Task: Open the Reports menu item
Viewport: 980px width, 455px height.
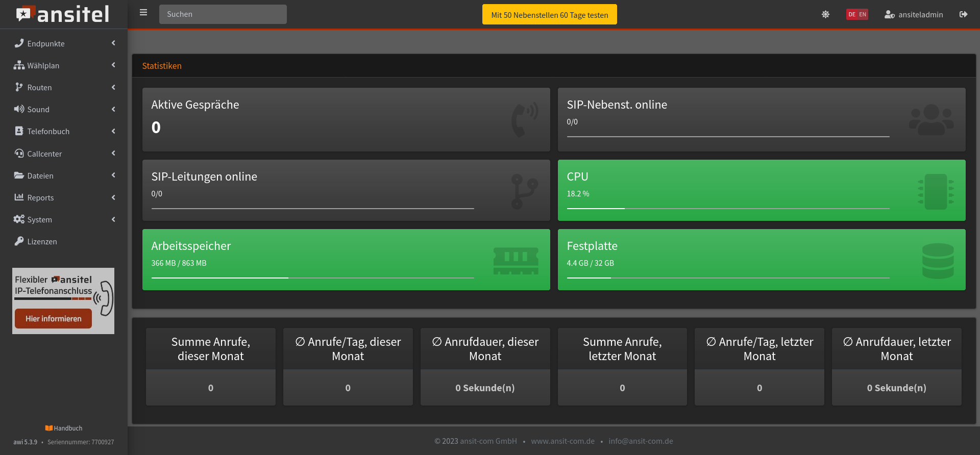Action: (x=40, y=197)
